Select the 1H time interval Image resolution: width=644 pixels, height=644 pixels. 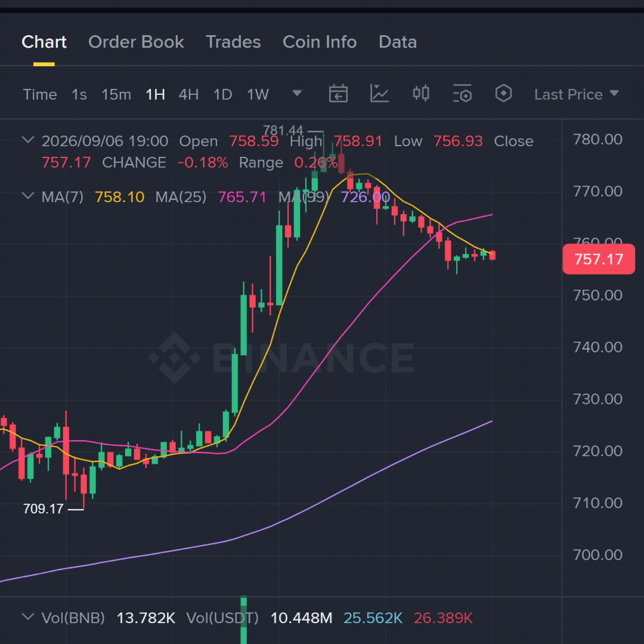[x=155, y=94]
